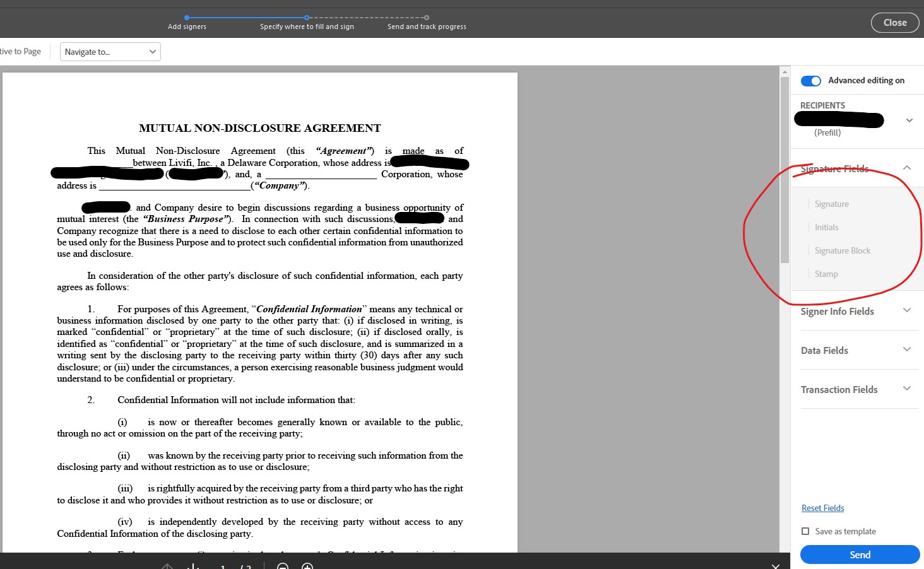The width and height of the screenshot is (924, 569).
Task: Zoom in on the document
Action: [x=307, y=566]
